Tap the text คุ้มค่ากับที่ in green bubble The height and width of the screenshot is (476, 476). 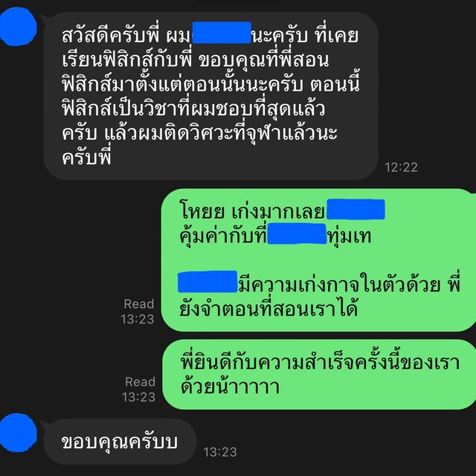pos(223,235)
